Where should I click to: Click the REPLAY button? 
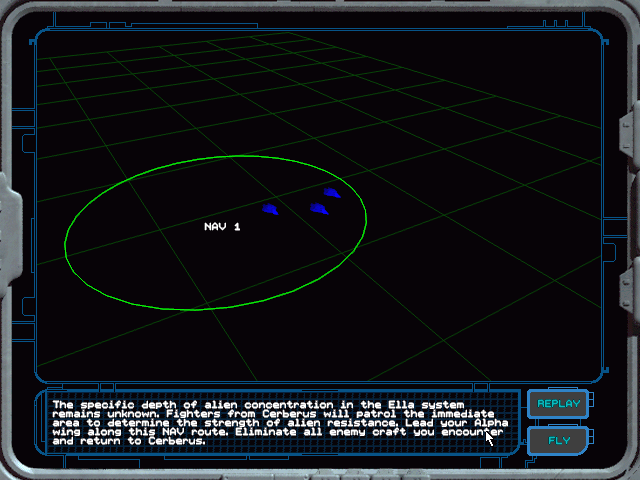[558, 404]
